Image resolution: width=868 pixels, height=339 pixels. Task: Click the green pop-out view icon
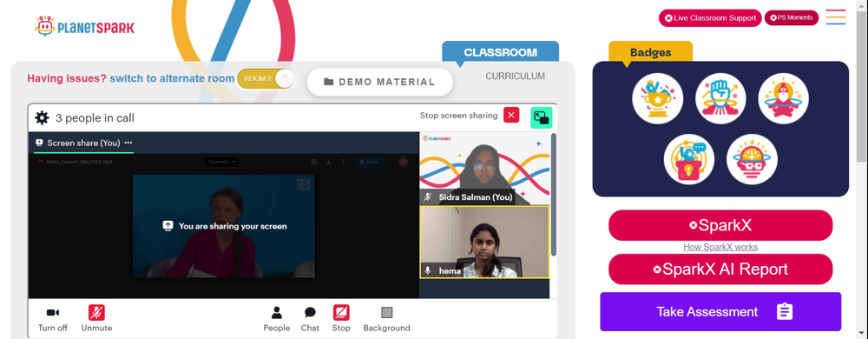[541, 117]
